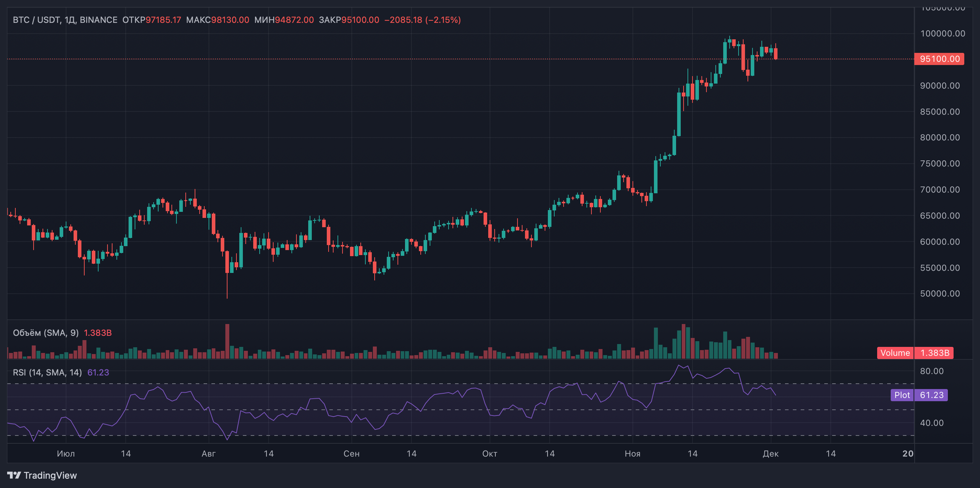Image resolution: width=980 pixels, height=488 pixels.
Task: Click the Окт label on the time axis
Action: coord(490,454)
